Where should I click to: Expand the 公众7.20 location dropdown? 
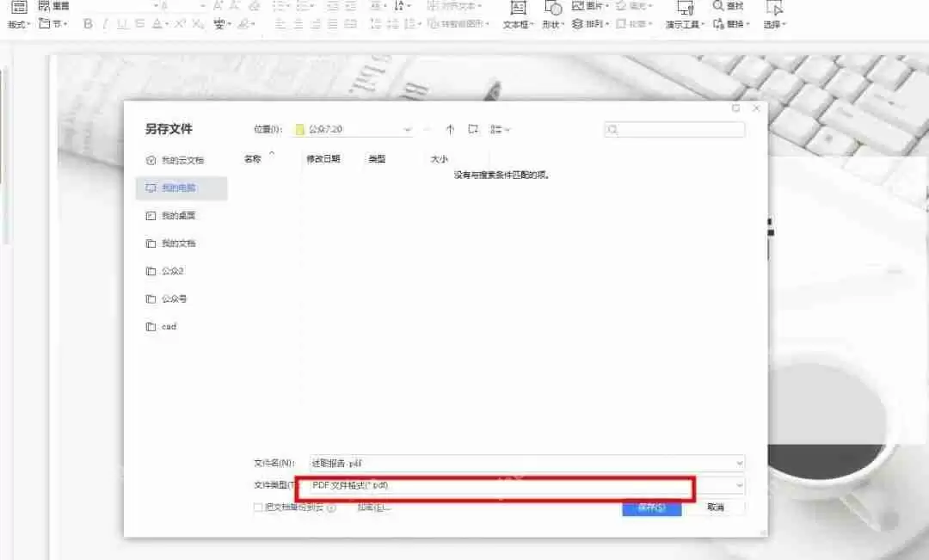(x=407, y=128)
